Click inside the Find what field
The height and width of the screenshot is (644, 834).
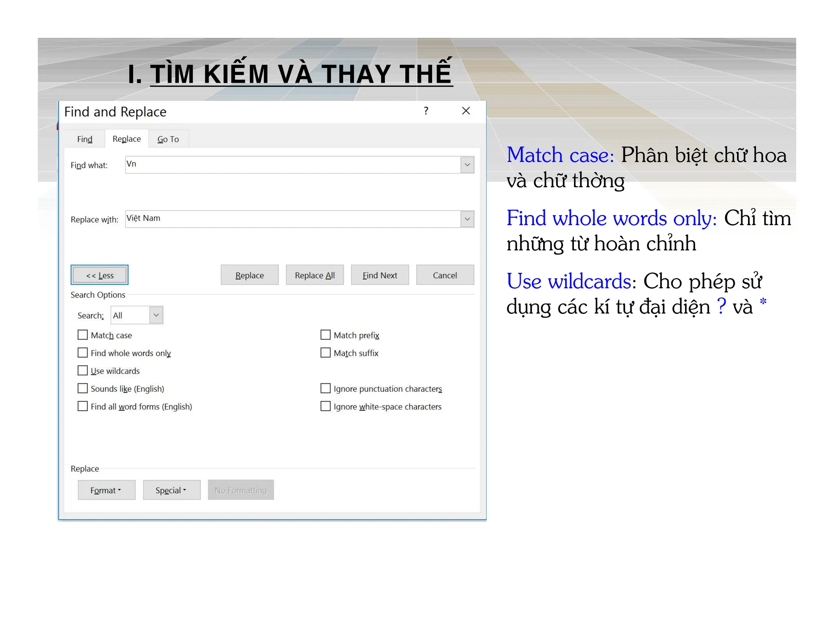click(x=292, y=165)
